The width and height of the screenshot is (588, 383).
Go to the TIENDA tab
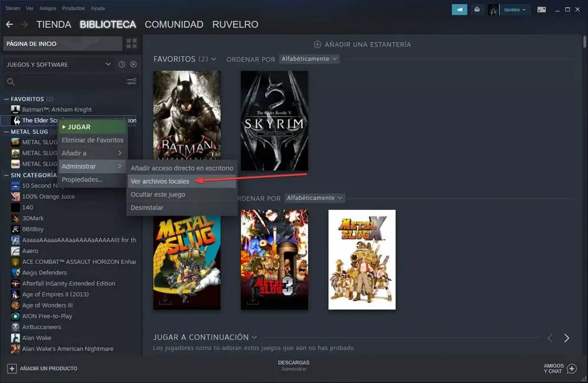pyautogui.click(x=54, y=24)
